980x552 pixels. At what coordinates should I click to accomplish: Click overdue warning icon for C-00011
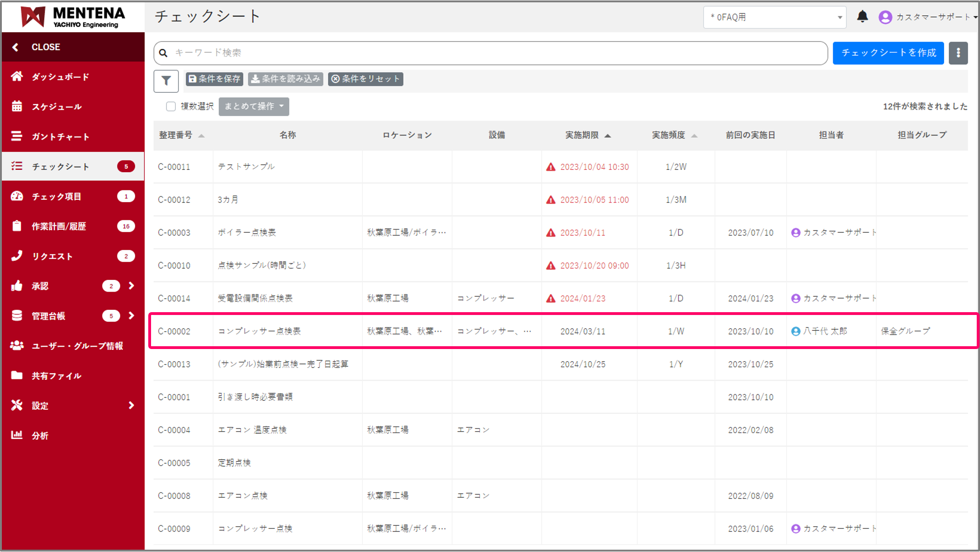click(x=551, y=167)
